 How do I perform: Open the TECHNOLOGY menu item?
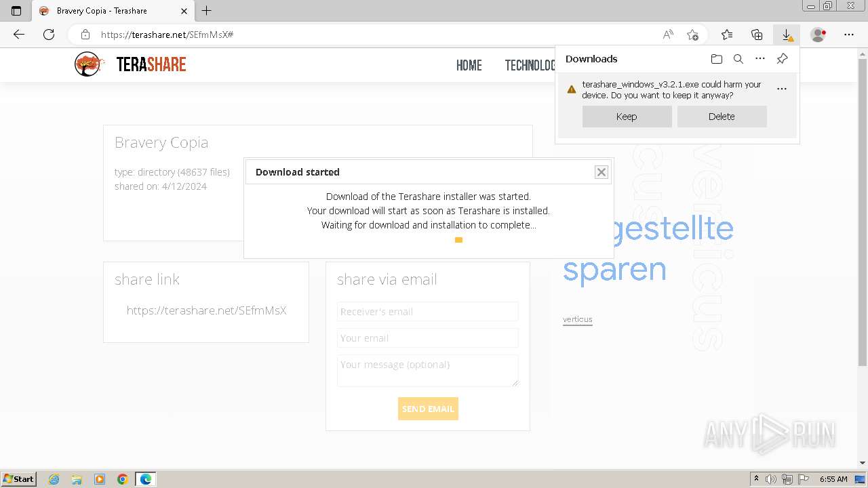click(530, 65)
